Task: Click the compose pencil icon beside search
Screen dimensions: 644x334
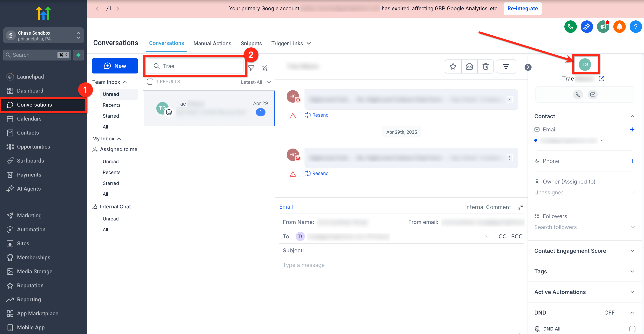Action: [x=264, y=68]
